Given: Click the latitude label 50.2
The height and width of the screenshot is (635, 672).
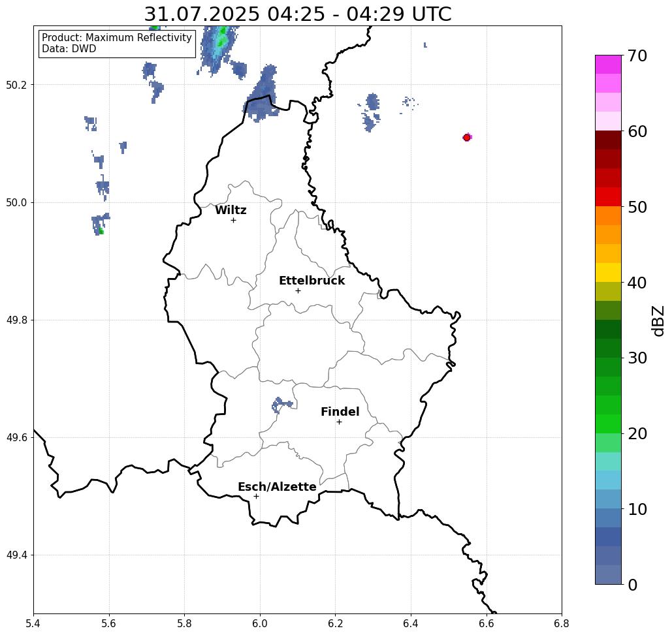Looking at the screenshot, I should pos(16,85).
